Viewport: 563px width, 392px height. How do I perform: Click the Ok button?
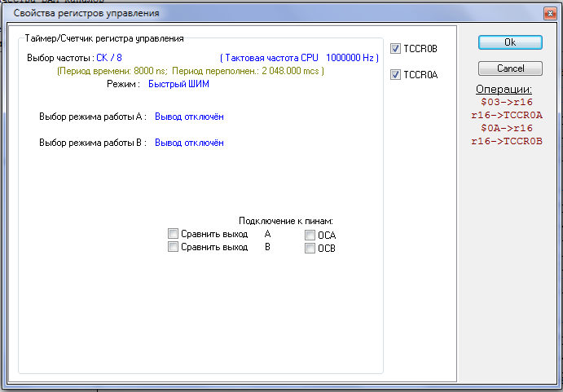[510, 42]
